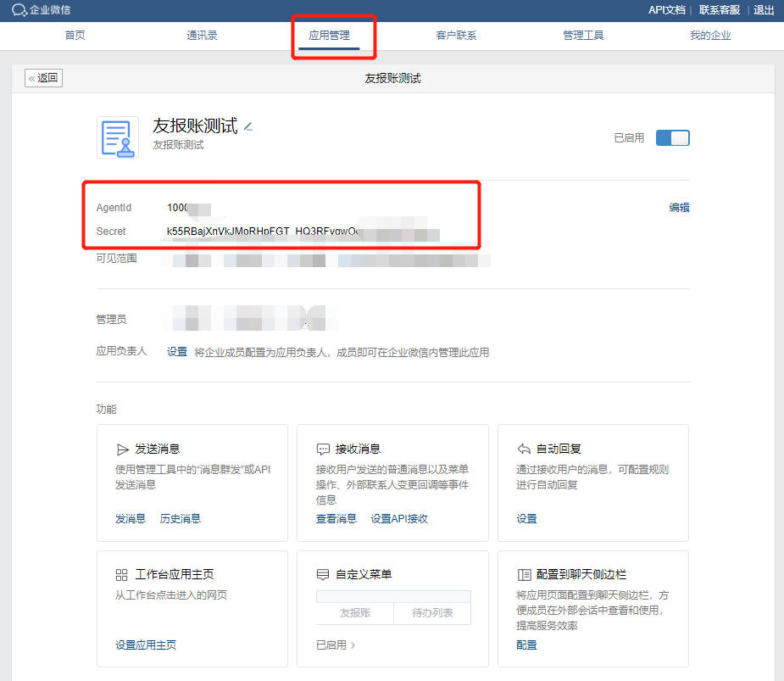
Task: Click the 发消息 link
Action: pos(131,519)
